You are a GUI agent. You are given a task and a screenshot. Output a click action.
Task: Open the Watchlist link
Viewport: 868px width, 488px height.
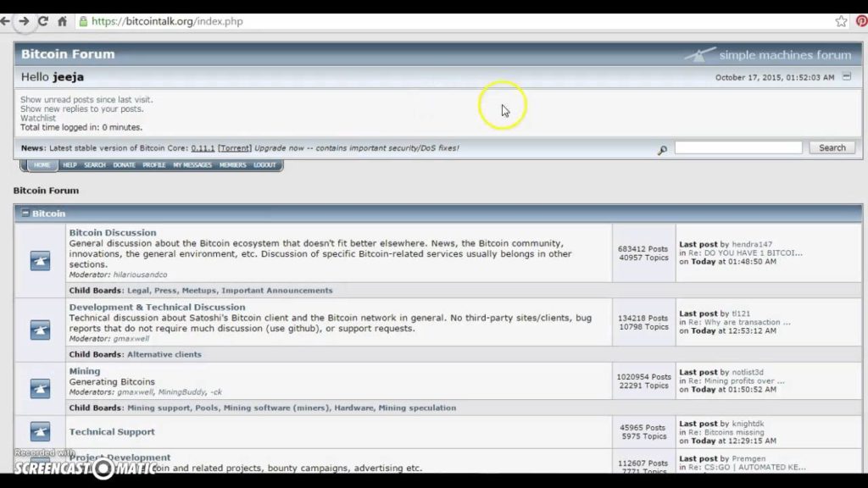click(38, 118)
